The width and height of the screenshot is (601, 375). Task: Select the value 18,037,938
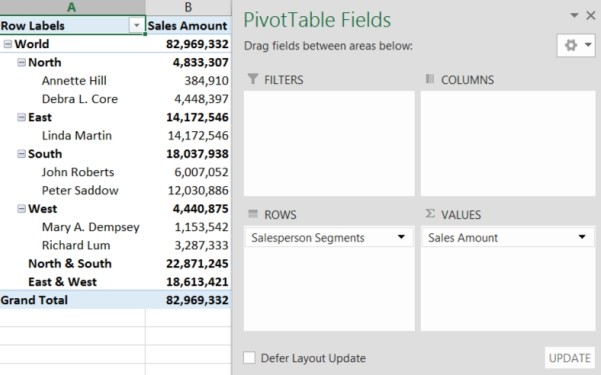(x=197, y=154)
